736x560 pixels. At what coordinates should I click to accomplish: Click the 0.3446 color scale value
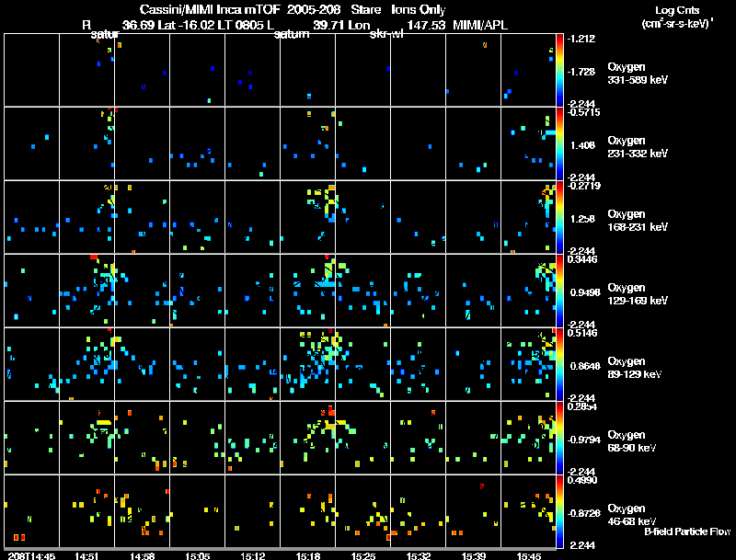pyautogui.click(x=582, y=259)
